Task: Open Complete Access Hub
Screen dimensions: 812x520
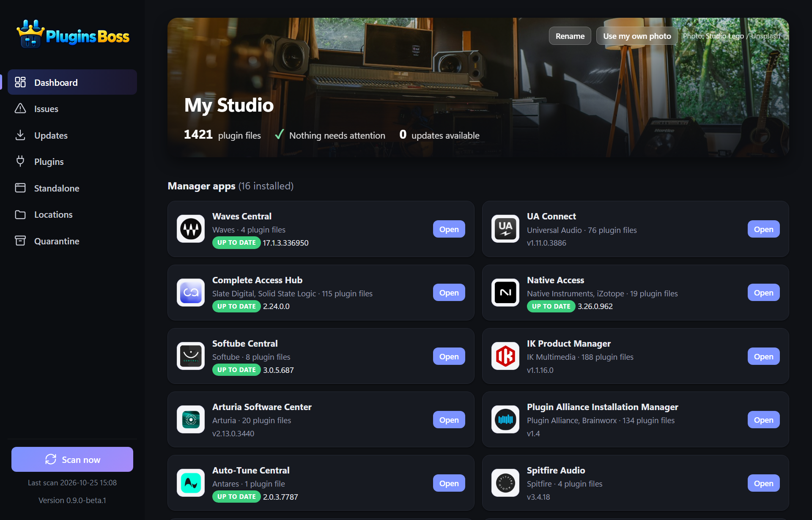Action: click(x=449, y=293)
